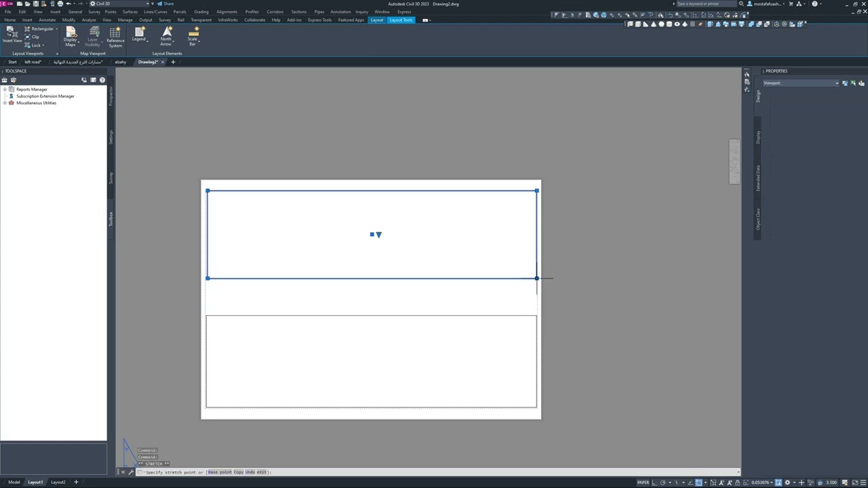Switch to the Express Tools ribbon tab
This screenshot has height=488, width=868.
coord(319,20)
